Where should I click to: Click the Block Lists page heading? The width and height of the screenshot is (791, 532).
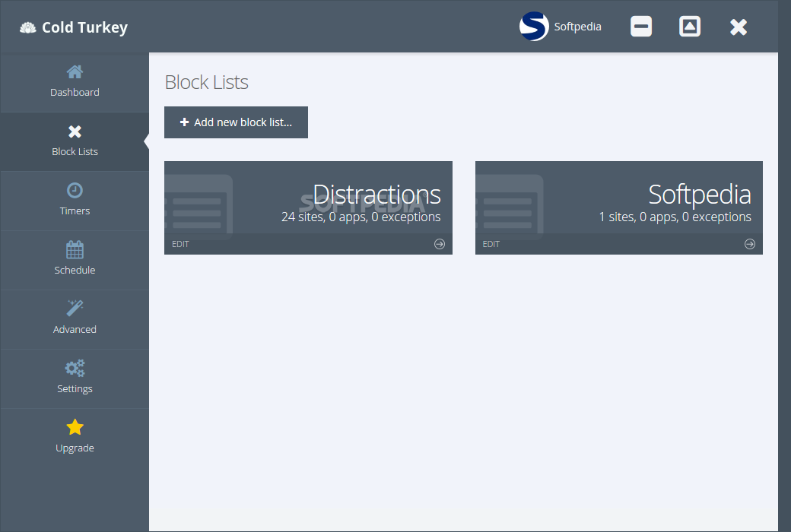click(206, 82)
